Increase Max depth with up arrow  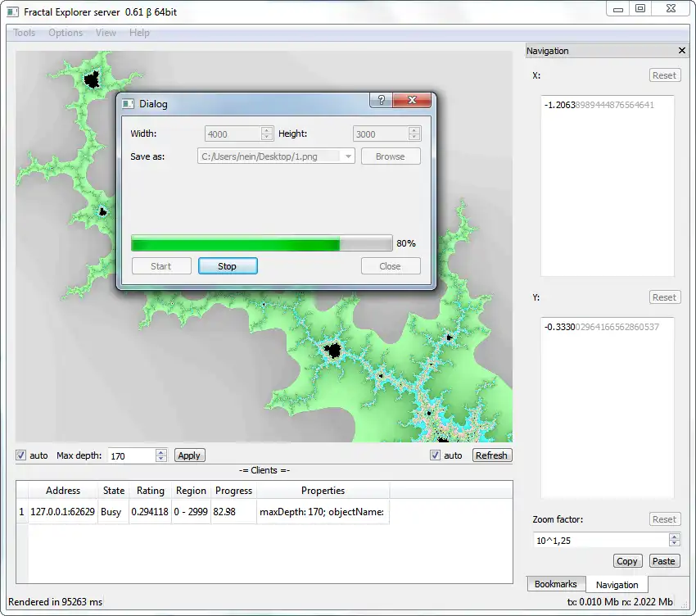[161, 452]
